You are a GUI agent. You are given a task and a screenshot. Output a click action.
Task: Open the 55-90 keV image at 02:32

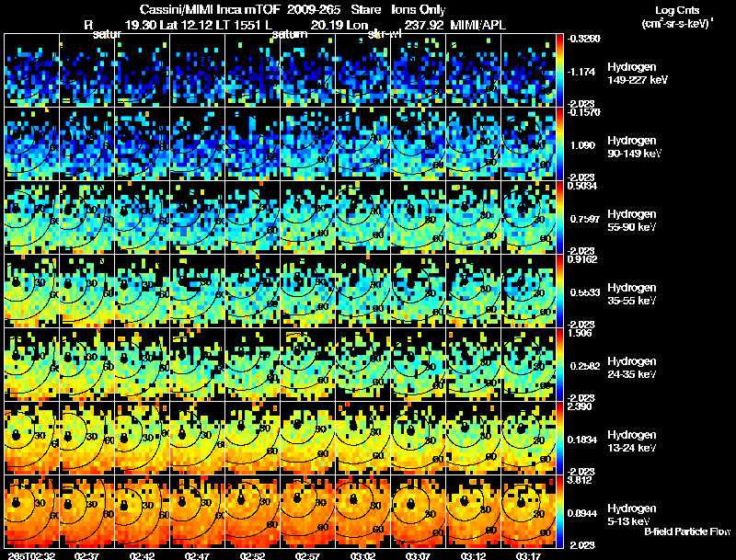31,217
